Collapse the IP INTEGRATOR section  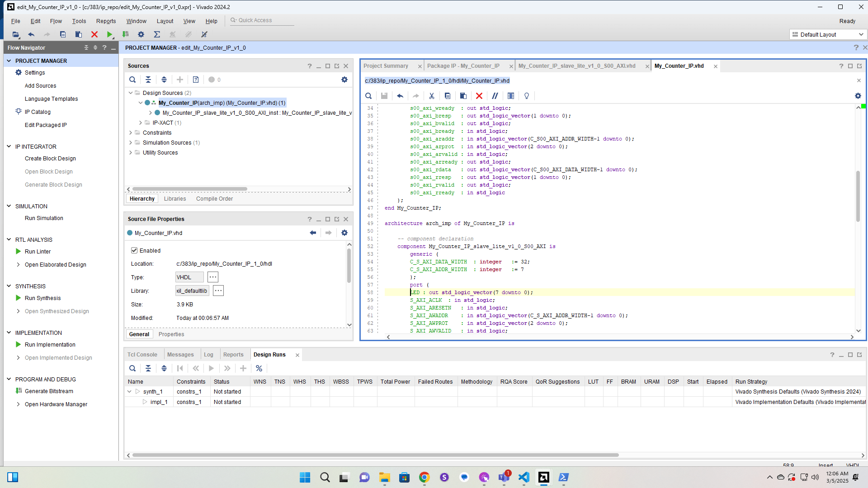pos(9,146)
